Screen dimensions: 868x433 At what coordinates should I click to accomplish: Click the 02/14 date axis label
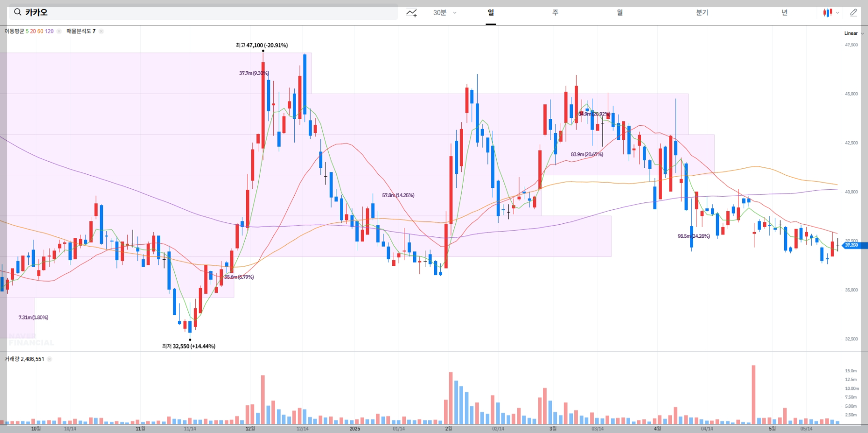498,429
